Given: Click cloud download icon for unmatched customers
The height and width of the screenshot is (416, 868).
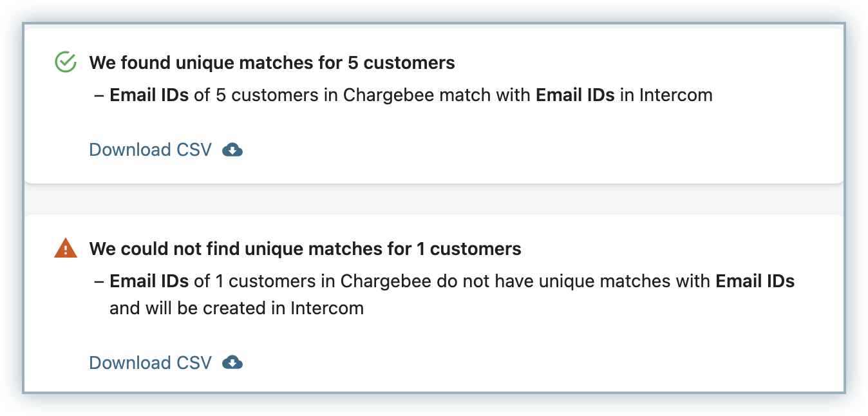Looking at the screenshot, I should (x=232, y=363).
